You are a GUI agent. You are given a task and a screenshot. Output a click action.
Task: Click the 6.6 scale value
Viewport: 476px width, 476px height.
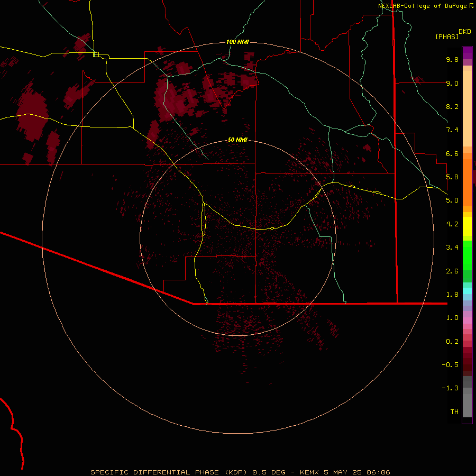point(452,153)
